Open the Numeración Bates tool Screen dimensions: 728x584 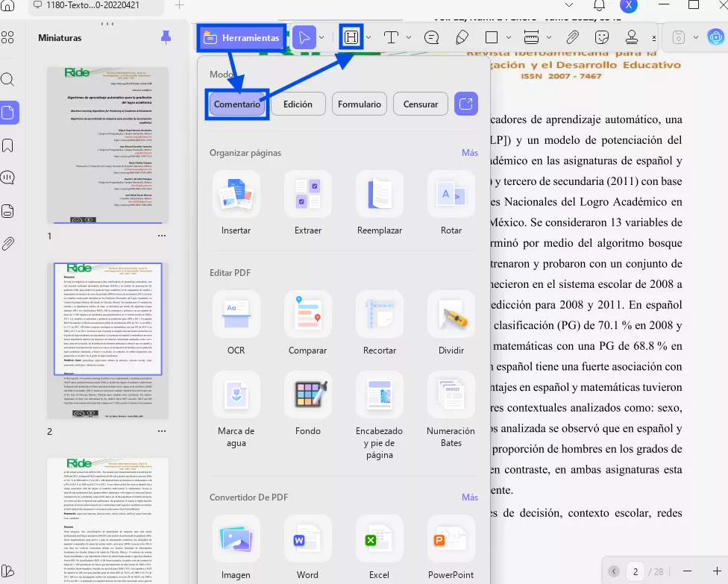tap(451, 409)
